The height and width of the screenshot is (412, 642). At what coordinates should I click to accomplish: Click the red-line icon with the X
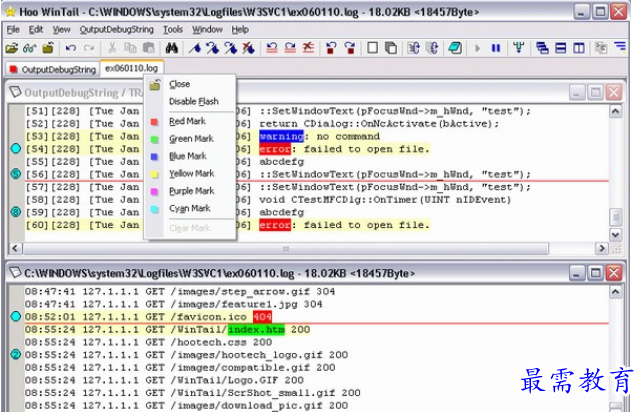click(x=308, y=48)
